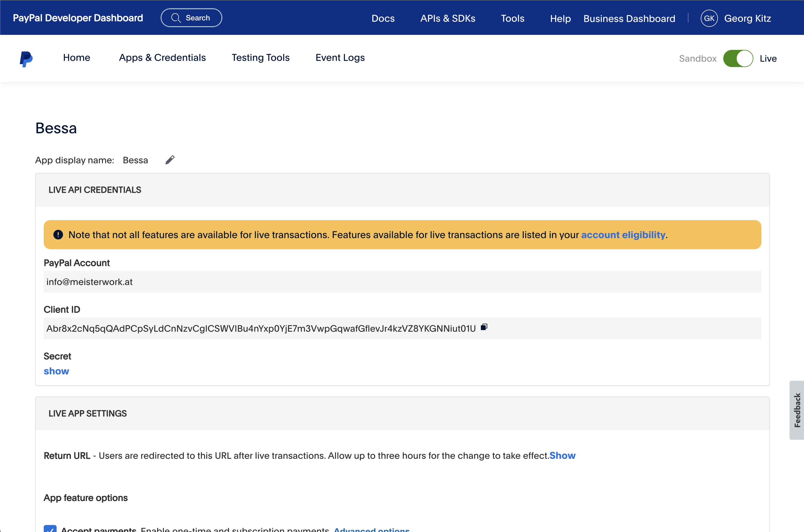Click the GK user avatar icon
The width and height of the screenshot is (804, 532).
tap(709, 18)
